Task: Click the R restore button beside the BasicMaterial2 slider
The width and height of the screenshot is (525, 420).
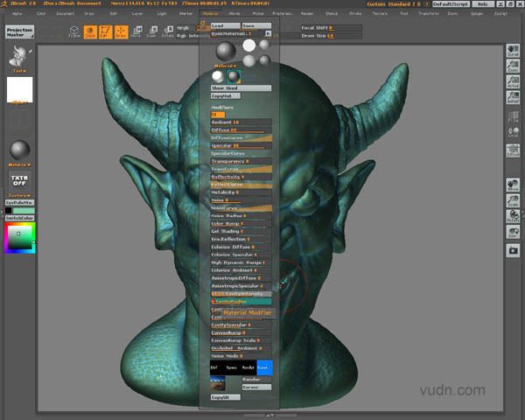Action: (x=269, y=34)
